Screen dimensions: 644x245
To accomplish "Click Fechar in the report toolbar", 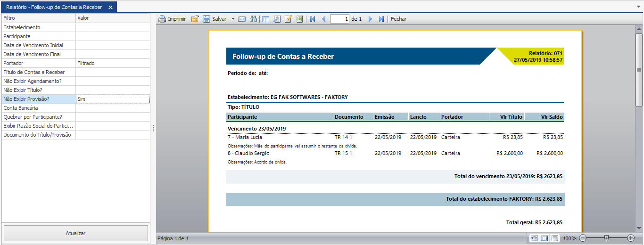I will [x=398, y=19].
